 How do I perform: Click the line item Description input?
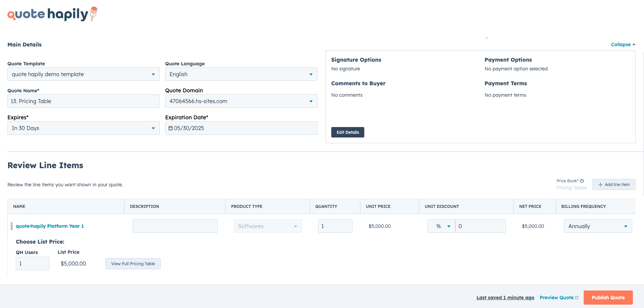pyautogui.click(x=175, y=226)
